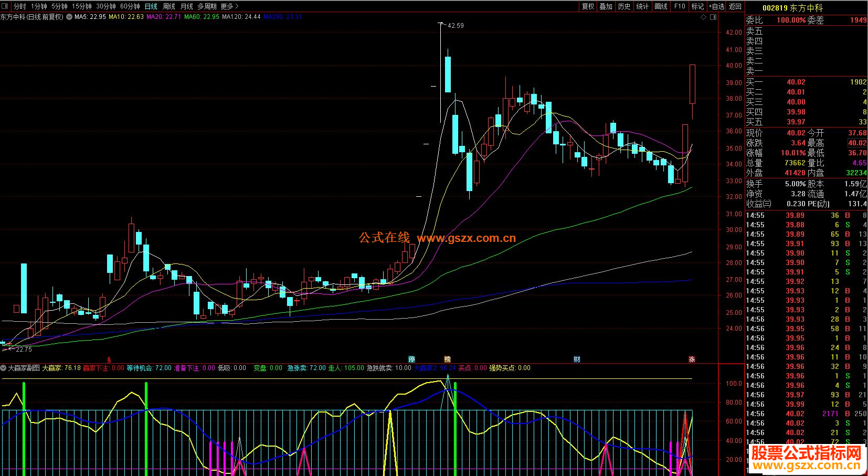Add stock via +自选 button
This screenshot has width=868, height=476.
(717, 6)
